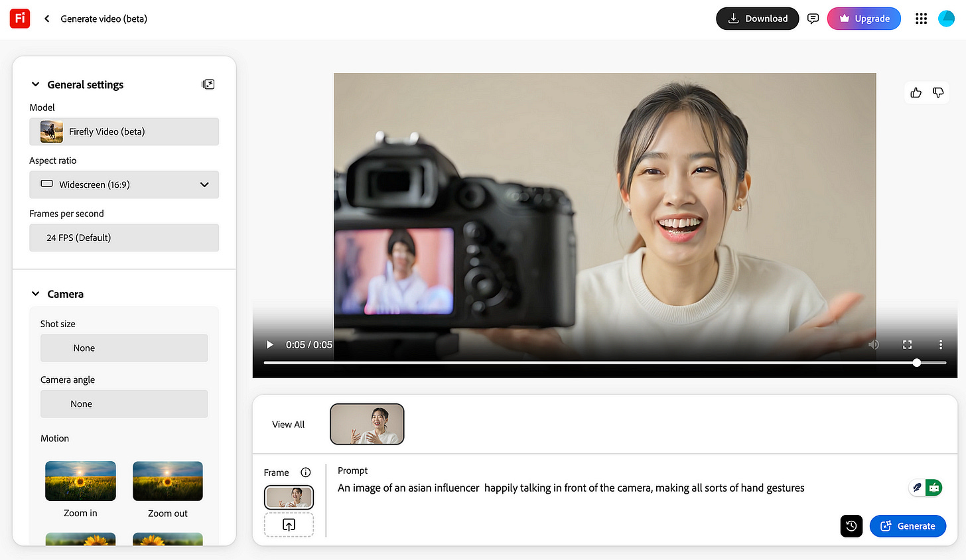Open the Aspect ratio dropdown

point(124,184)
